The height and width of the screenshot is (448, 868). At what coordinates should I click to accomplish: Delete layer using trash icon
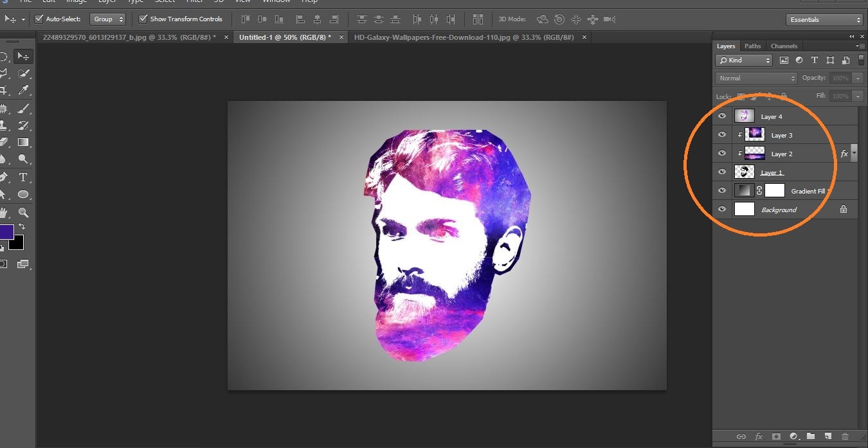click(845, 436)
